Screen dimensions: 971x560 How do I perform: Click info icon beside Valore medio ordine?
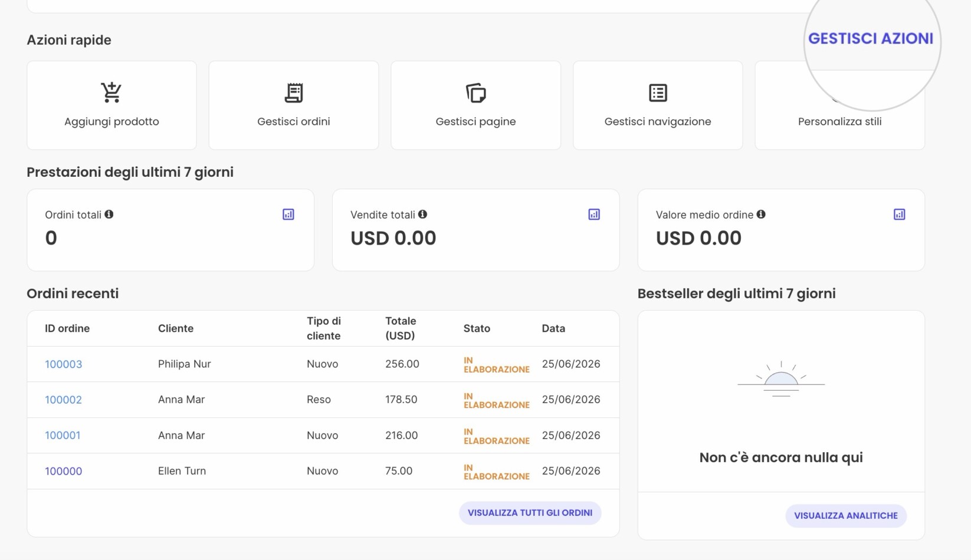pos(761,215)
